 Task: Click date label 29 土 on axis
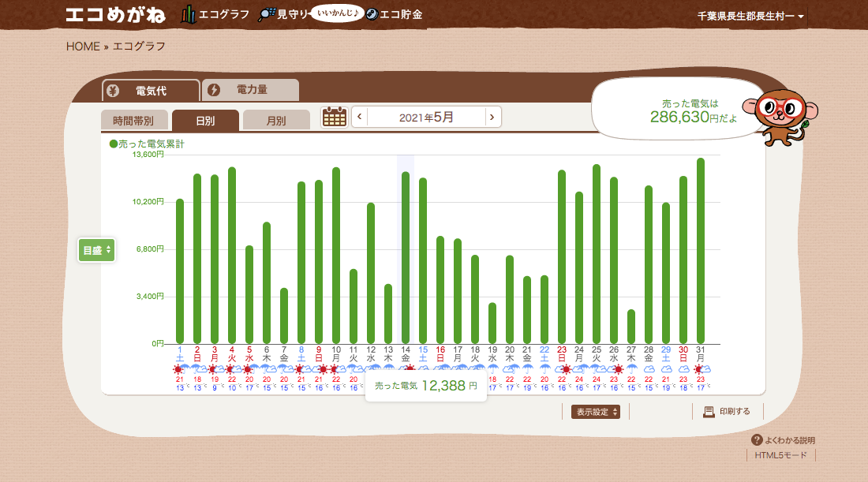click(666, 354)
